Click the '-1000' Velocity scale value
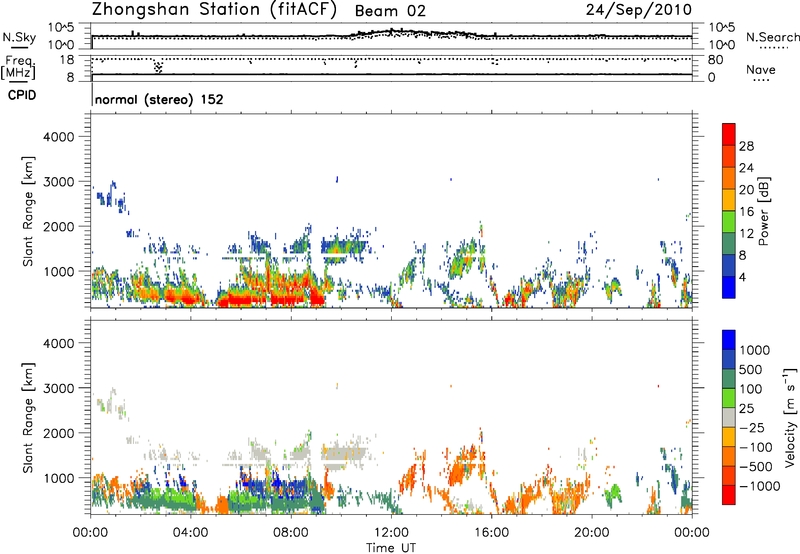Screen dimensions: 800x554 (x=760, y=486)
